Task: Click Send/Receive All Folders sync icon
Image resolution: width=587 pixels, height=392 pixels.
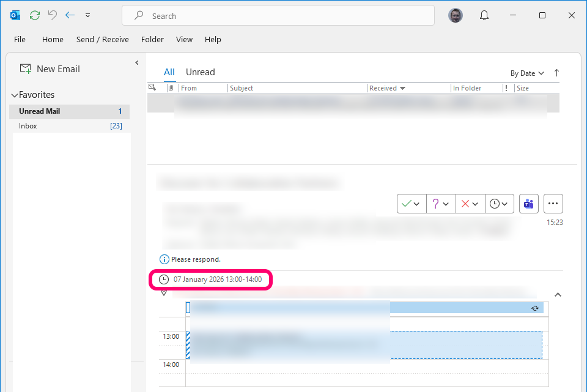Action: click(35, 15)
